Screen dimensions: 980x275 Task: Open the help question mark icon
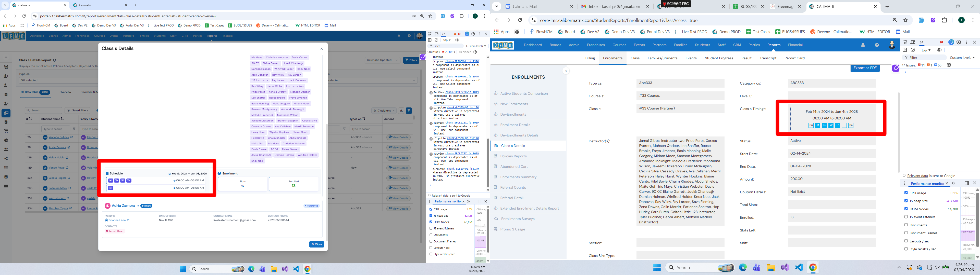(877, 45)
